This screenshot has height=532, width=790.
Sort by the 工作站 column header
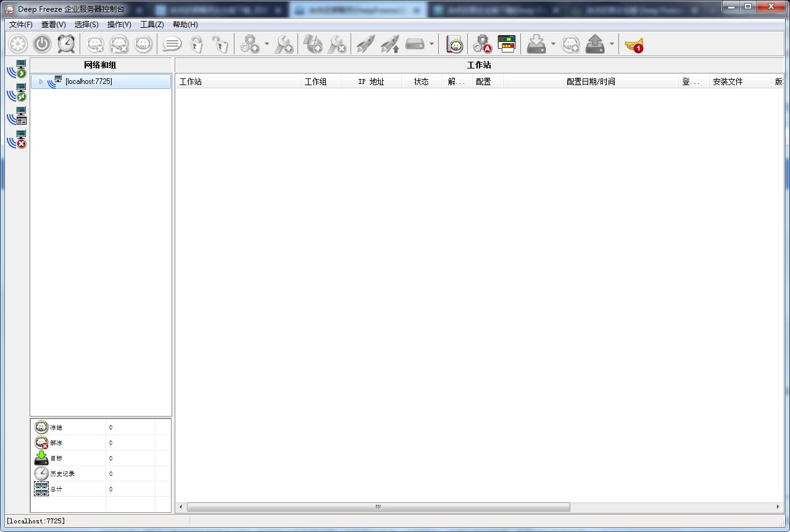point(238,81)
